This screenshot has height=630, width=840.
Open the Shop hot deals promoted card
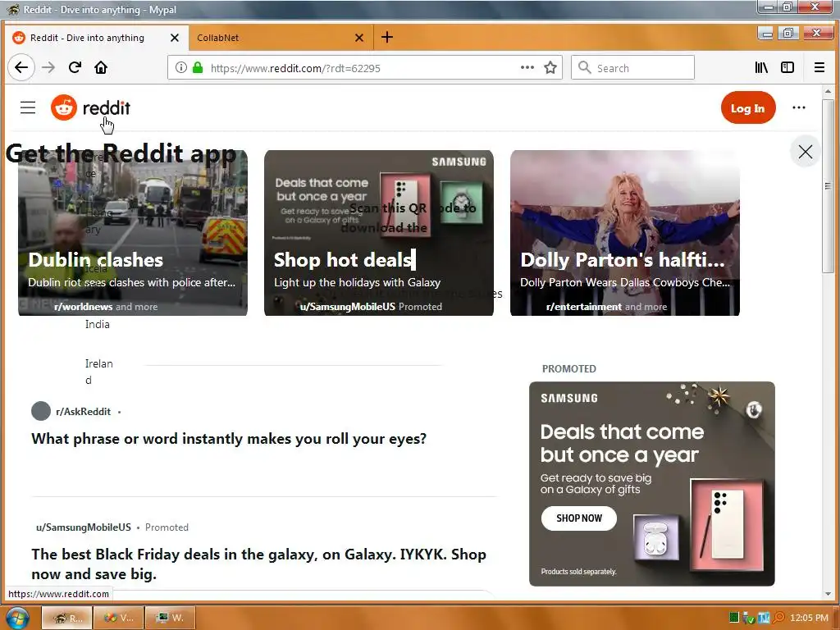pyautogui.click(x=379, y=232)
